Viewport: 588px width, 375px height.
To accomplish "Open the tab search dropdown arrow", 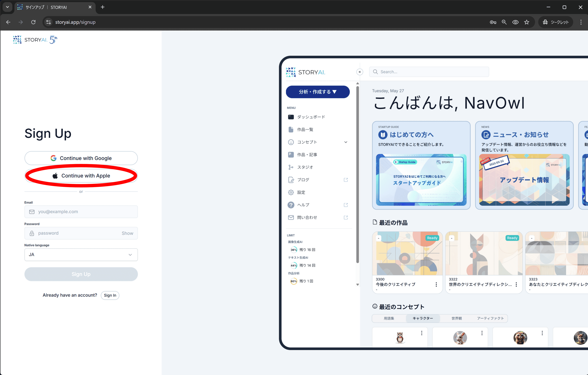I will point(8,7).
